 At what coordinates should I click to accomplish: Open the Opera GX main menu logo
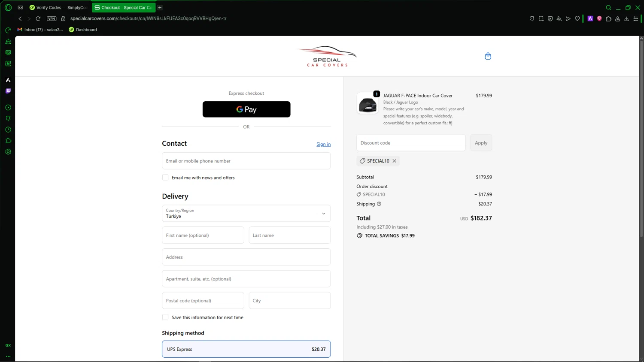point(8,7)
